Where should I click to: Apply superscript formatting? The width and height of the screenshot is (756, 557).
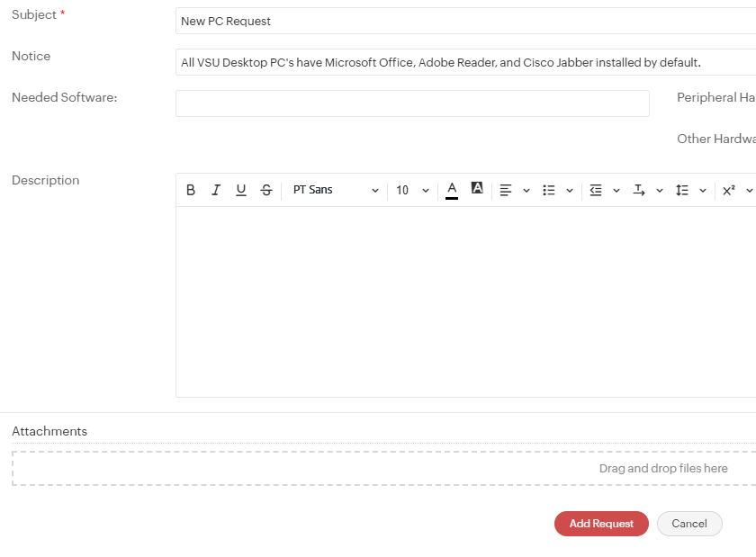pos(728,189)
